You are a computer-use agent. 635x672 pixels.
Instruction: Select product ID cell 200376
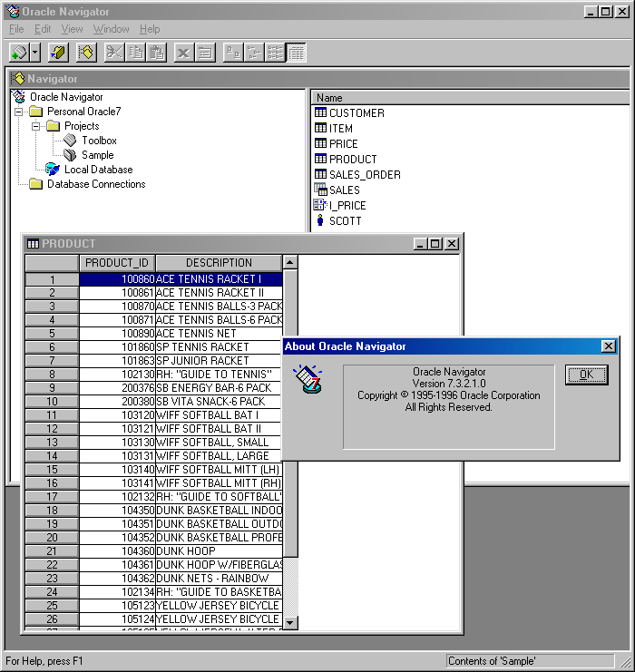pos(117,388)
